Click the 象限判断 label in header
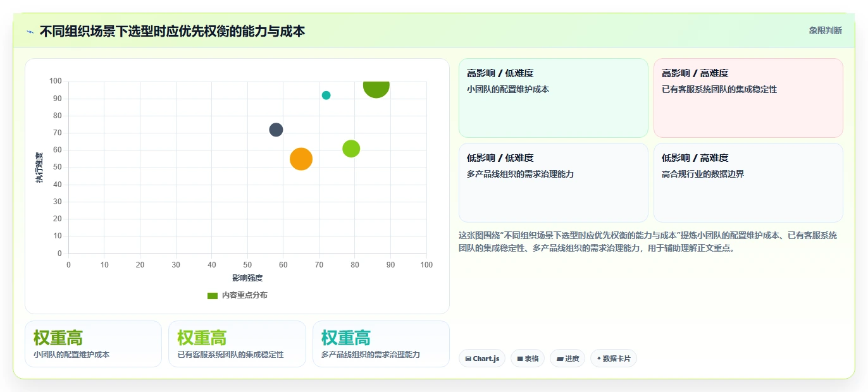The width and height of the screenshot is (868, 392). [x=825, y=30]
